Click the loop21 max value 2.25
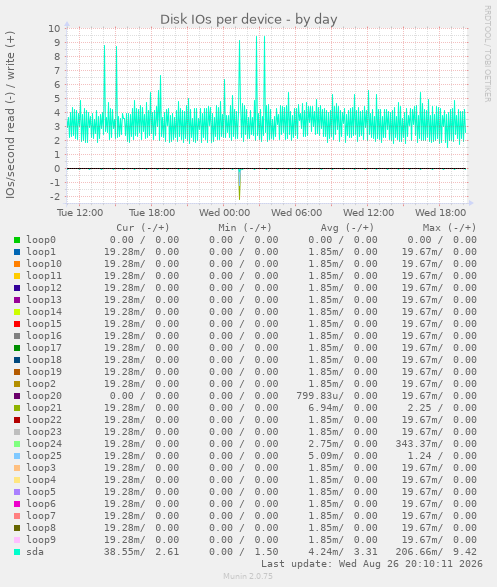The height and width of the screenshot is (587, 497). coord(419,408)
